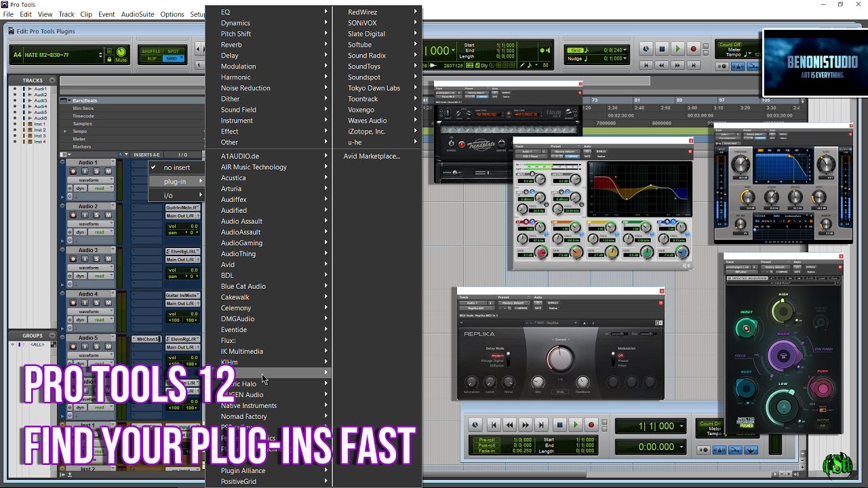Enable Slip edit mode
Viewport: 868px width, 488px height.
(151, 58)
